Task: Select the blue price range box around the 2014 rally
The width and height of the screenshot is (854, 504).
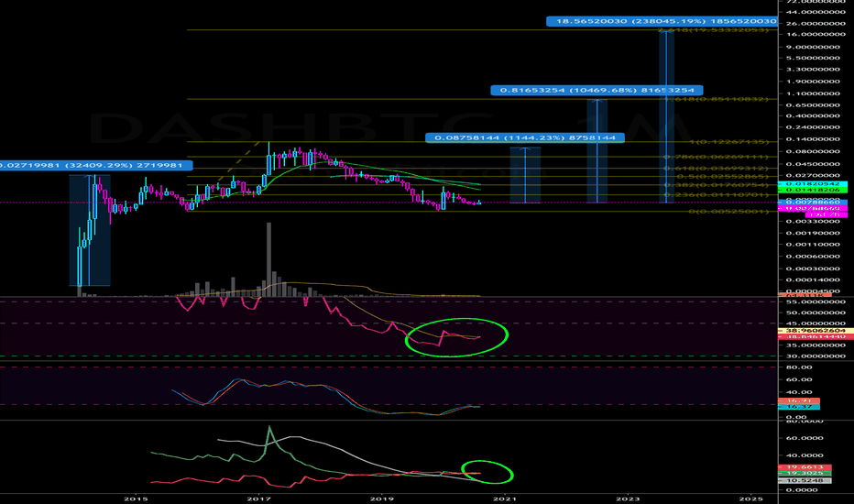Action: [90, 230]
